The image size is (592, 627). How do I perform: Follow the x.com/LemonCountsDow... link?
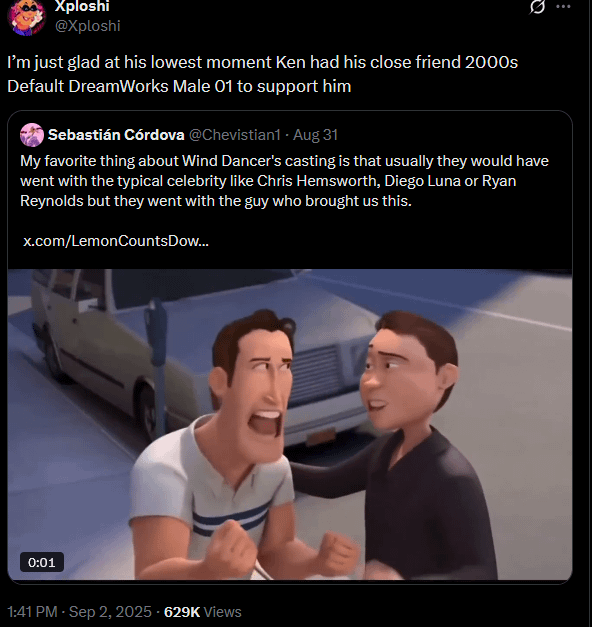[x=116, y=241]
